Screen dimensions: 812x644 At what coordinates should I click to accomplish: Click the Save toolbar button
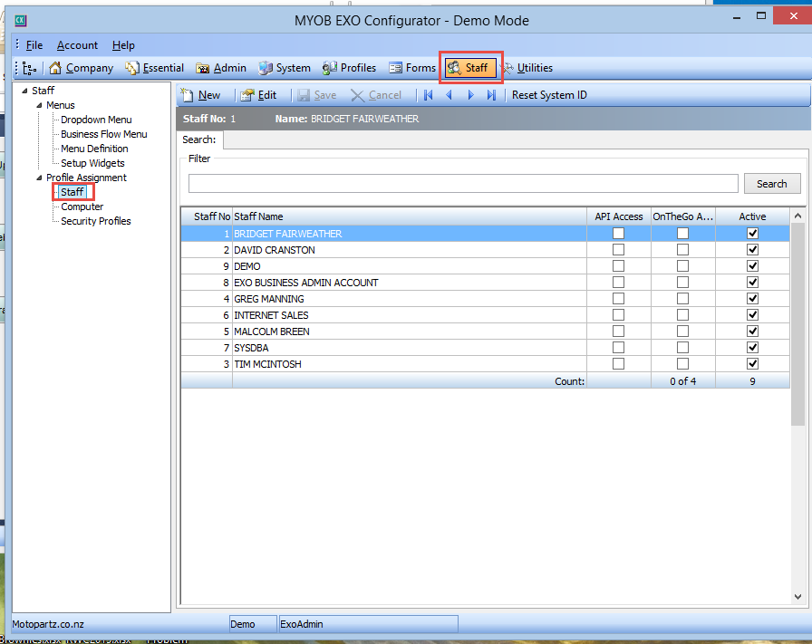point(317,95)
